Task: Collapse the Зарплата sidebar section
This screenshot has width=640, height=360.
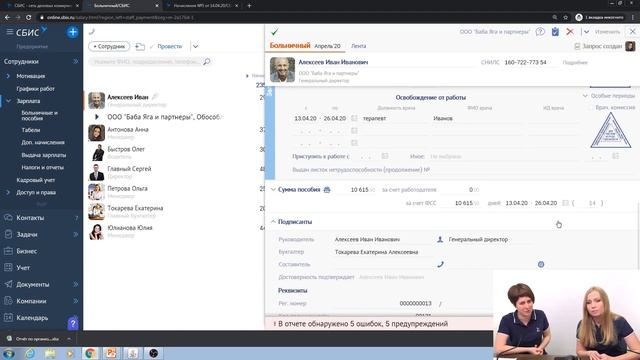Action: (8, 101)
